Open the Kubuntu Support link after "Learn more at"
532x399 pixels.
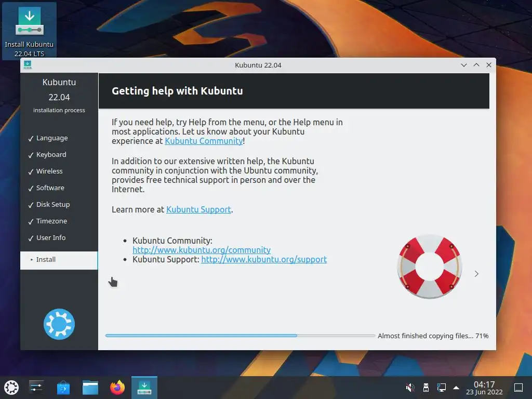coord(198,209)
